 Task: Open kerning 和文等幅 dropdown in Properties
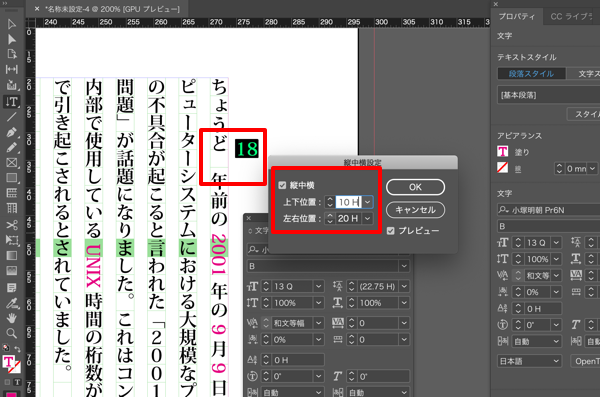556,275
